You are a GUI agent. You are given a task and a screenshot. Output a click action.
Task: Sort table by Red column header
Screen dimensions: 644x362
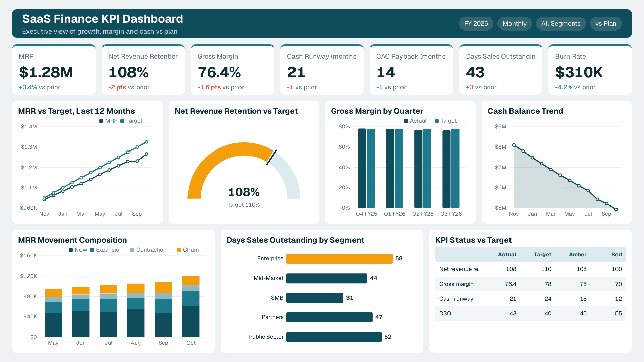tap(616, 255)
